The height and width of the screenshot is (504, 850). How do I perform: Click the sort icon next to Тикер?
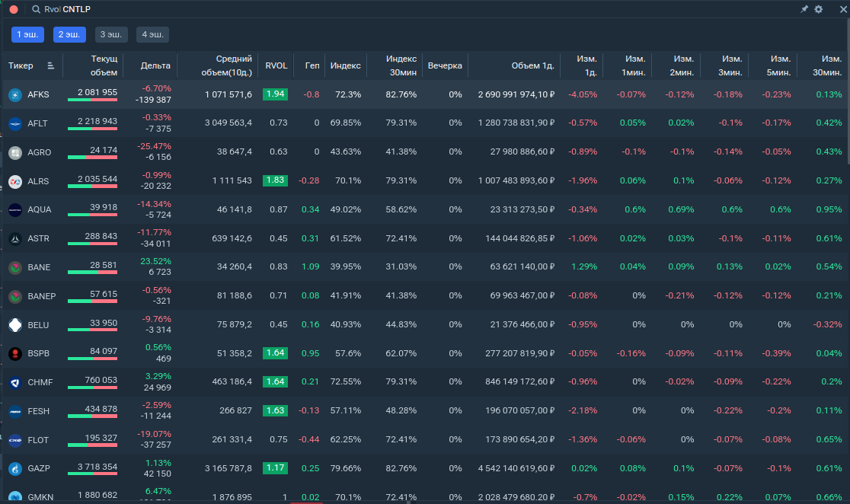[51, 65]
